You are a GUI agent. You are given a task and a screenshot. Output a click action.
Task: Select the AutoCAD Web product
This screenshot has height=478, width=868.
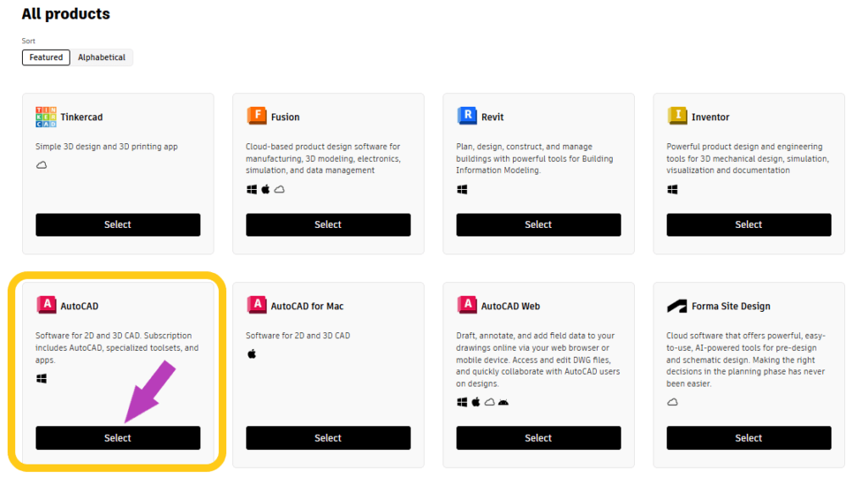pyautogui.click(x=538, y=438)
